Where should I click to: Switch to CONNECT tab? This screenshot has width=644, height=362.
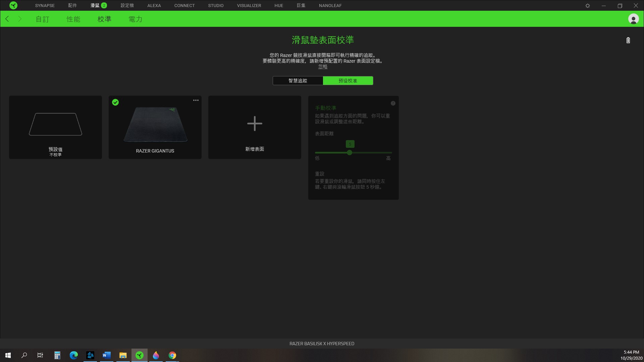pos(184,5)
